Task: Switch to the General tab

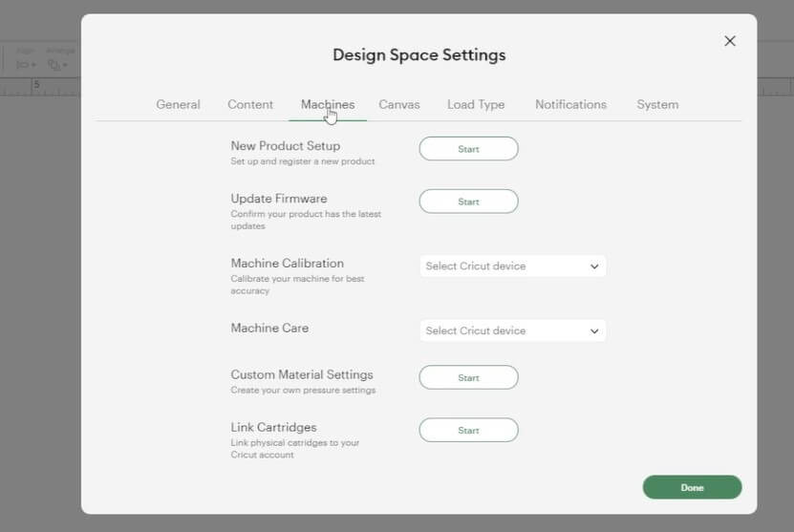Action: (x=179, y=104)
